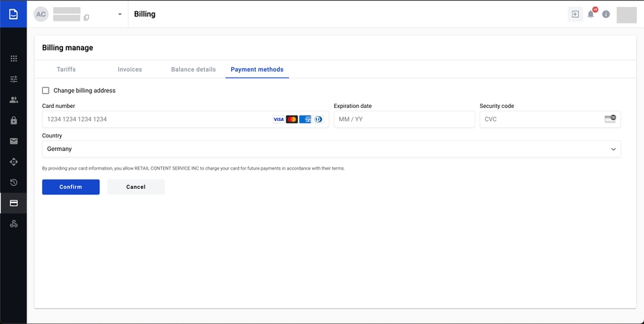Open the history clock icon in sidebar
The image size is (644, 324).
click(14, 182)
